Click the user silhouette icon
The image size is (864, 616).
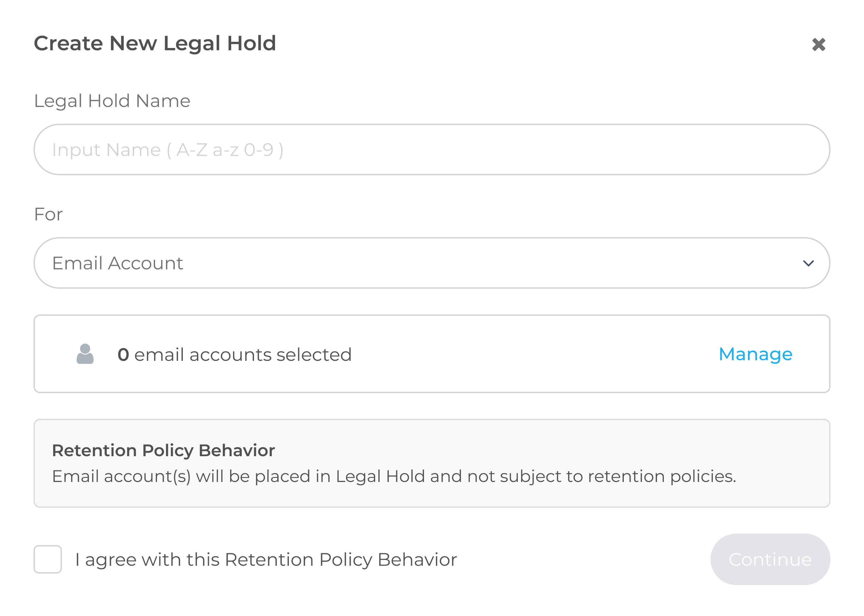click(x=85, y=354)
